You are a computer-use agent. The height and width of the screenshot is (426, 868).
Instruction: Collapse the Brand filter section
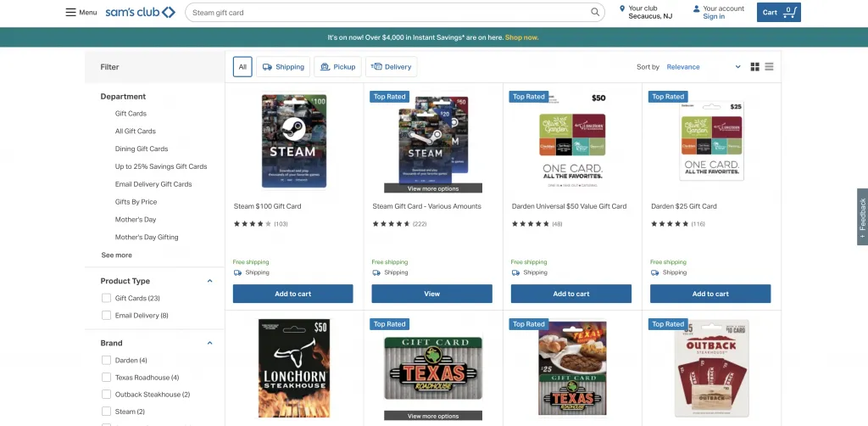pyautogui.click(x=210, y=343)
